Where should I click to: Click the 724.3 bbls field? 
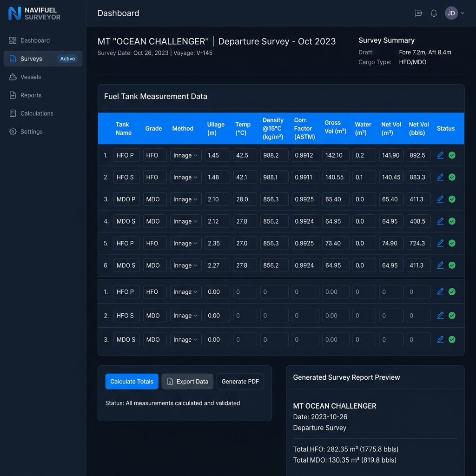point(418,243)
